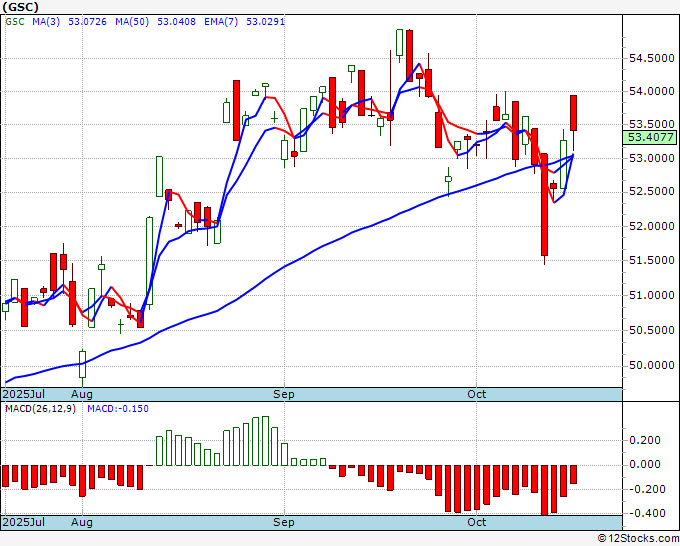Viewport: 680px width, 546px height.
Task: Click the 50.0000 price axis label
Action: tap(651, 366)
